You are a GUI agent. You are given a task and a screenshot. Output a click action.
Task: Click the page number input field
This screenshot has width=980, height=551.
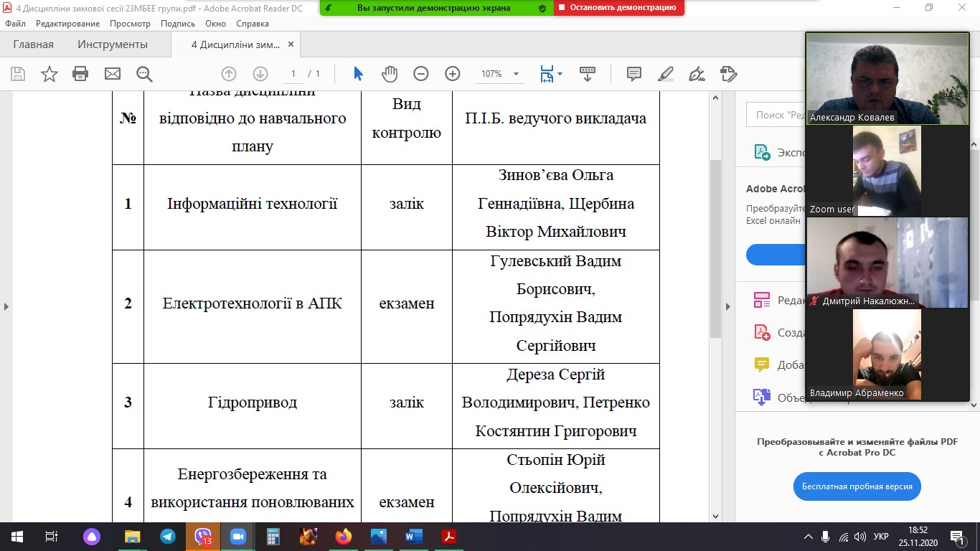point(293,74)
